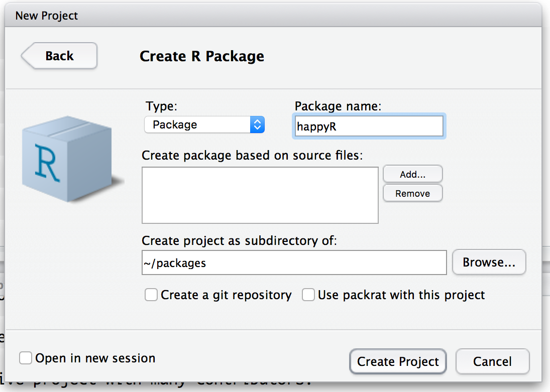Enable the Create a git repository checkbox
The width and height of the screenshot is (550, 392).
pos(151,295)
